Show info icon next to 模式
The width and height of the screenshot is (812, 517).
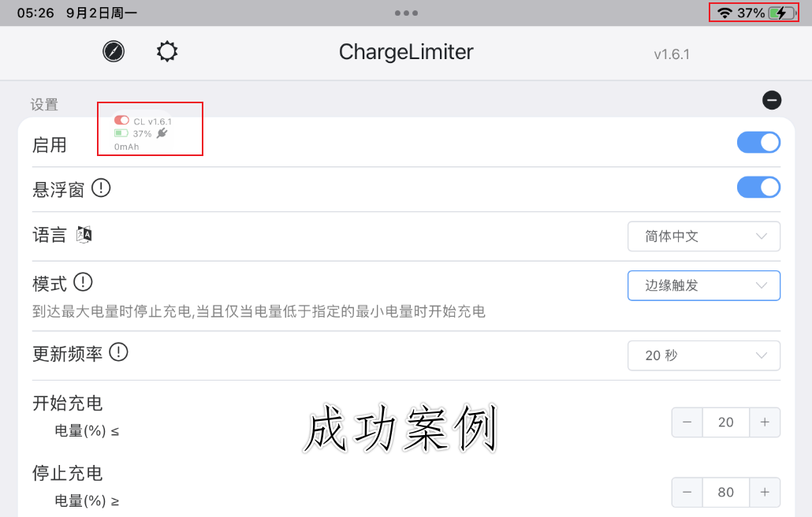[x=83, y=282]
